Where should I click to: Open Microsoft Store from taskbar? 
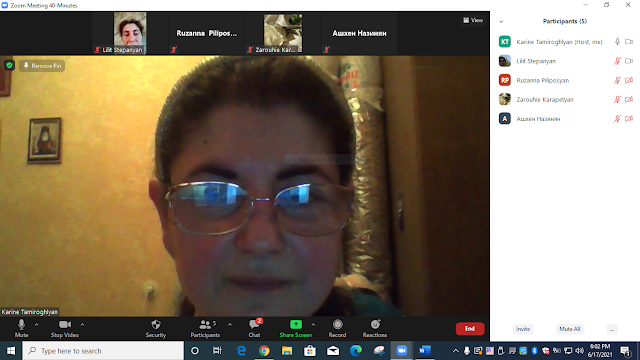tap(310, 351)
